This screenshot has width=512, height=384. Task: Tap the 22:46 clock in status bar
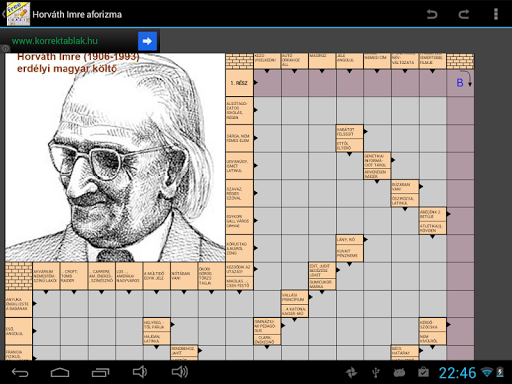coord(457,373)
